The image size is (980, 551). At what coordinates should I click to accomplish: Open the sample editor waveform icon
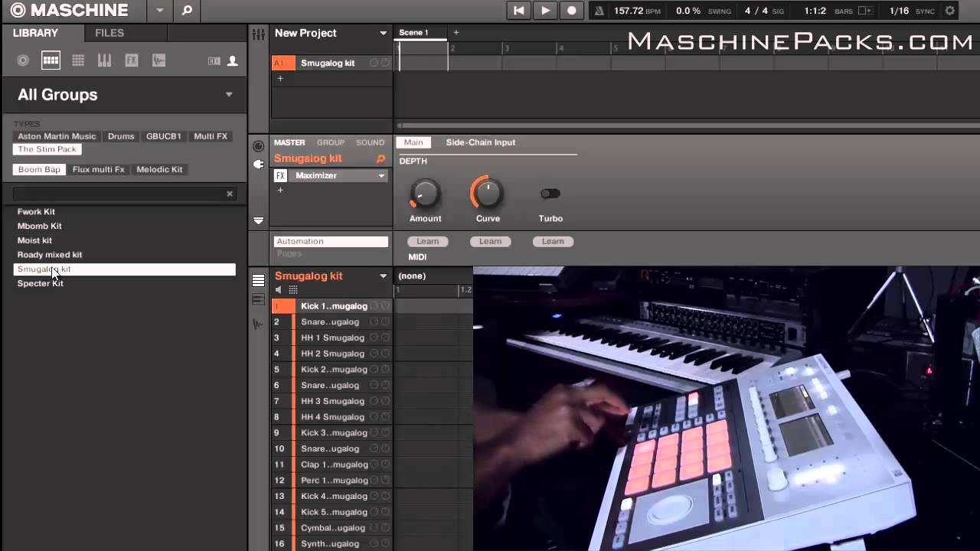coord(258,324)
